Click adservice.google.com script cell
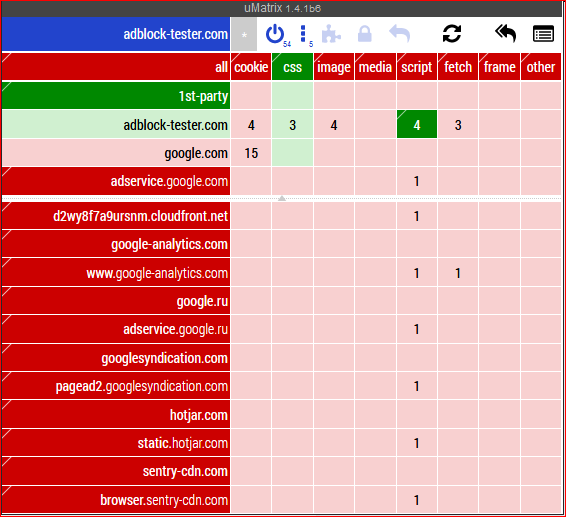 417,181
